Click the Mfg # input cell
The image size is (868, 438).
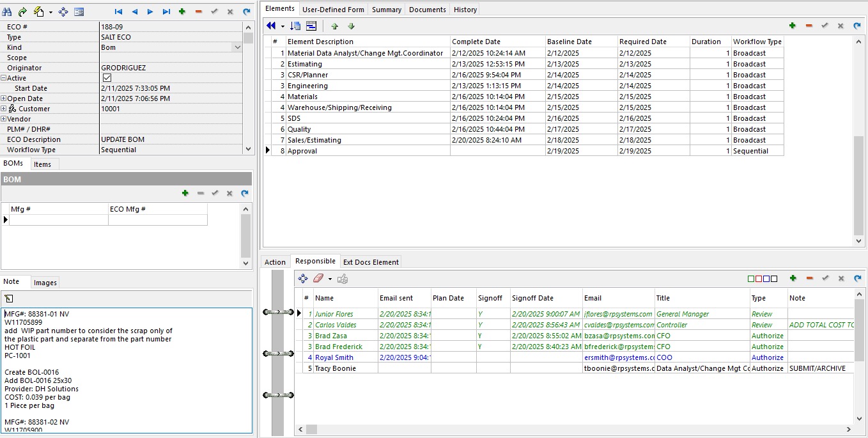point(58,220)
